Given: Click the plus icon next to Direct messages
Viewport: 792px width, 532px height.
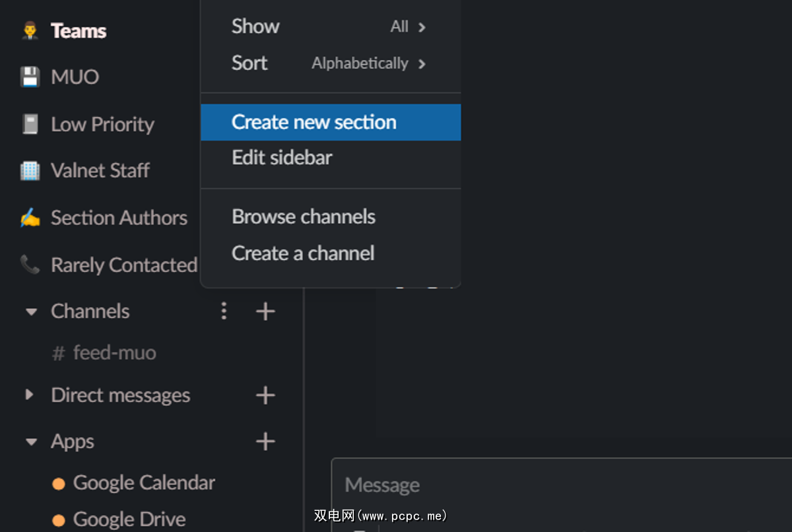Looking at the screenshot, I should coord(265,395).
